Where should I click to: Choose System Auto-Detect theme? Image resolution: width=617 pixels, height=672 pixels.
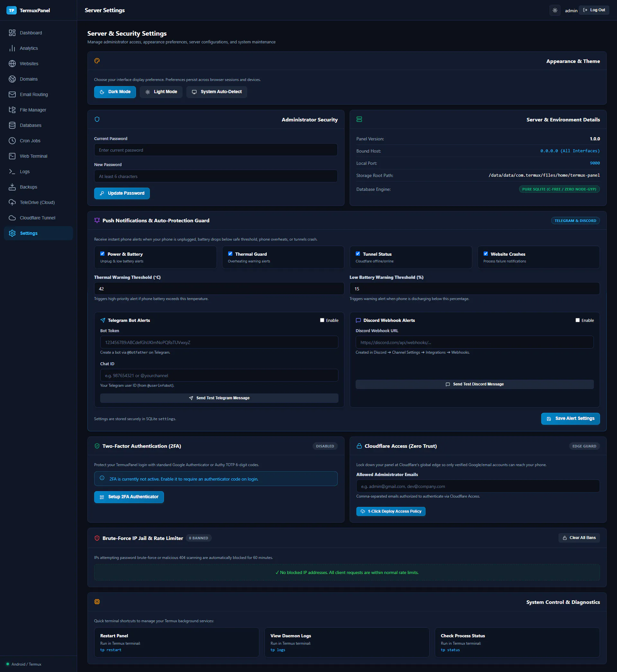pyautogui.click(x=217, y=92)
